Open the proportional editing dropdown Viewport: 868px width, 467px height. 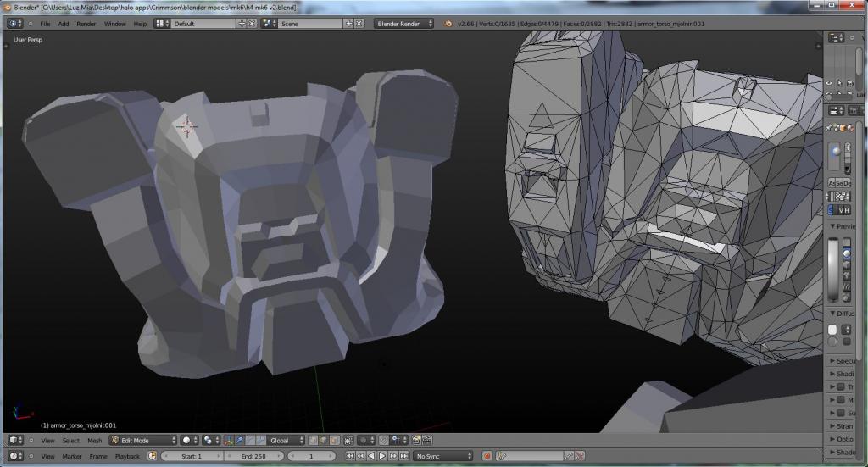366,441
